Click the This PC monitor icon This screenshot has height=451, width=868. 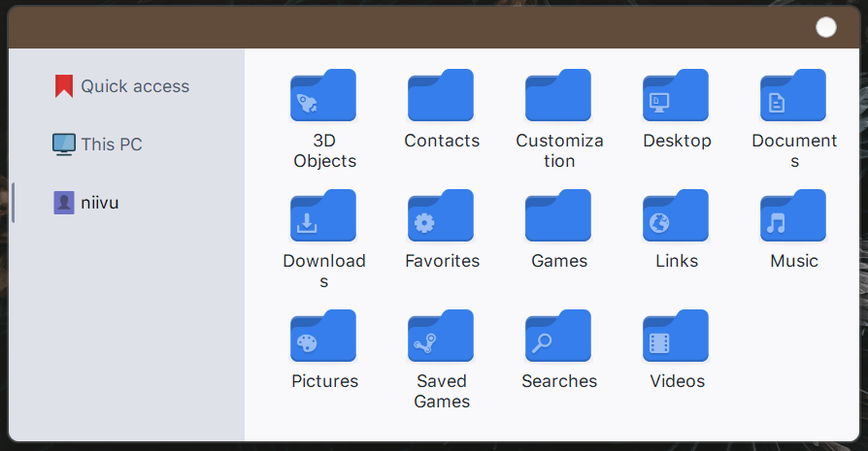point(64,145)
